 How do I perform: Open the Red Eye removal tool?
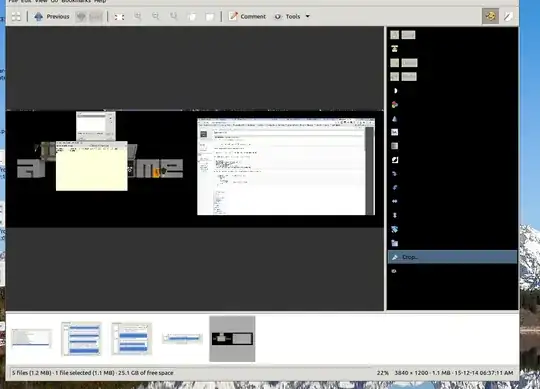pyautogui.click(x=395, y=271)
